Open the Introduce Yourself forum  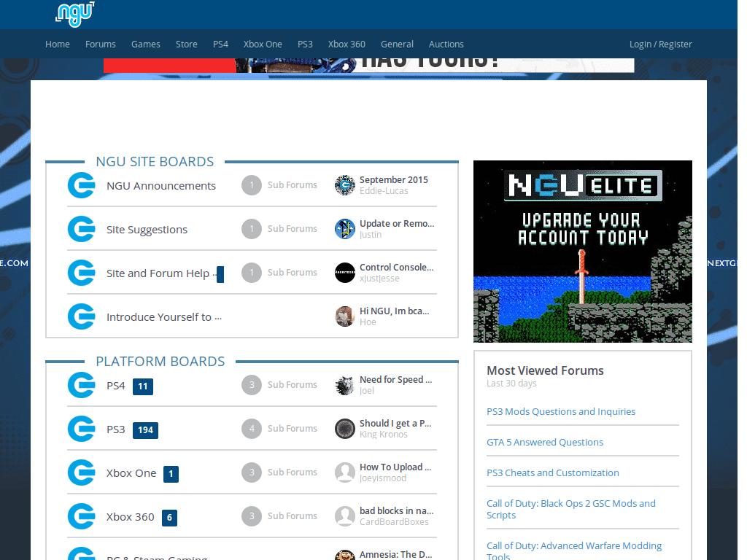[x=164, y=317]
